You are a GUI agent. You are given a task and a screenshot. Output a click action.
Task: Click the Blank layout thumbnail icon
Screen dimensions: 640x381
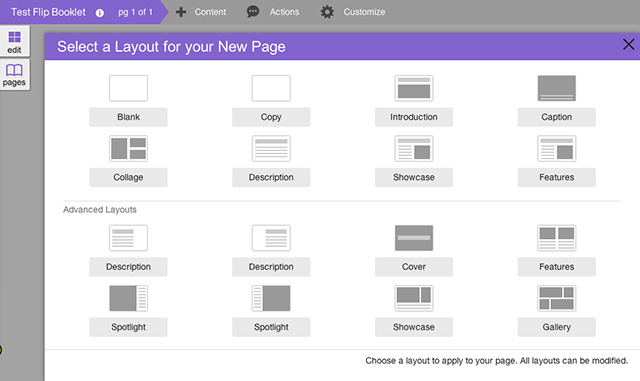[x=128, y=88]
